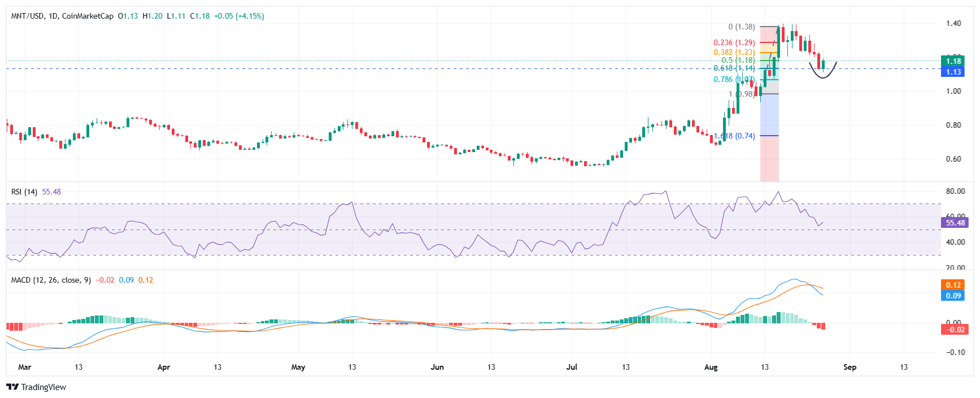Click the MNT/USD, 1D, CoinMarketCap title

click(x=62, y=16)
